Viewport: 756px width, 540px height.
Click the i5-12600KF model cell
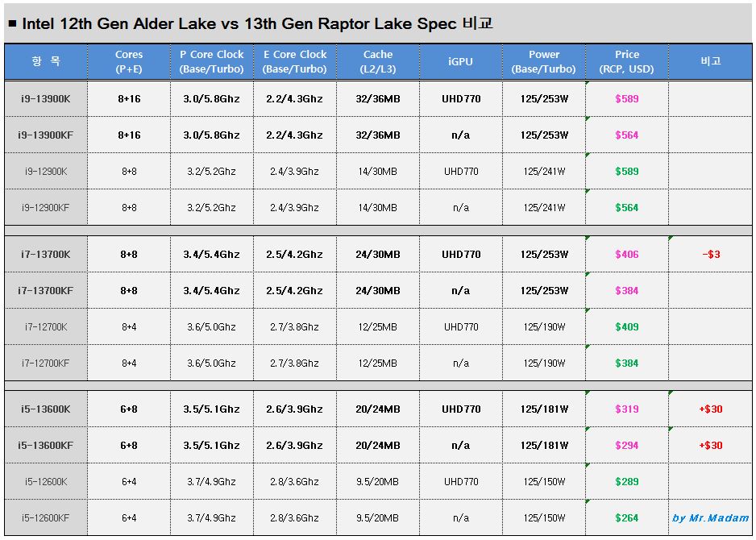46,517
